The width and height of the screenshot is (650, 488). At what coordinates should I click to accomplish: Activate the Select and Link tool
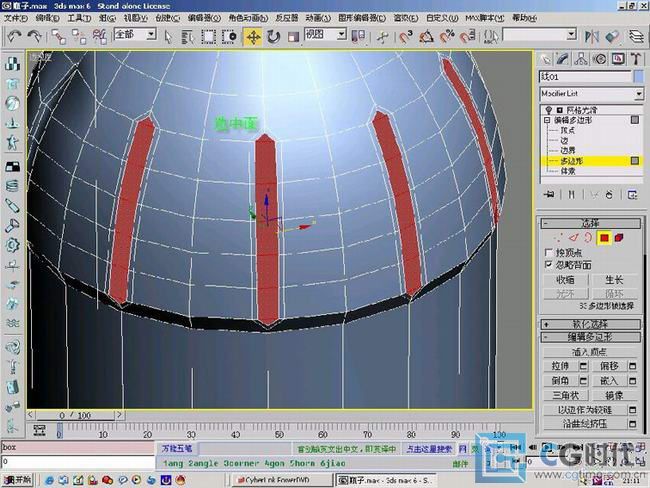(x=59, y=36)
